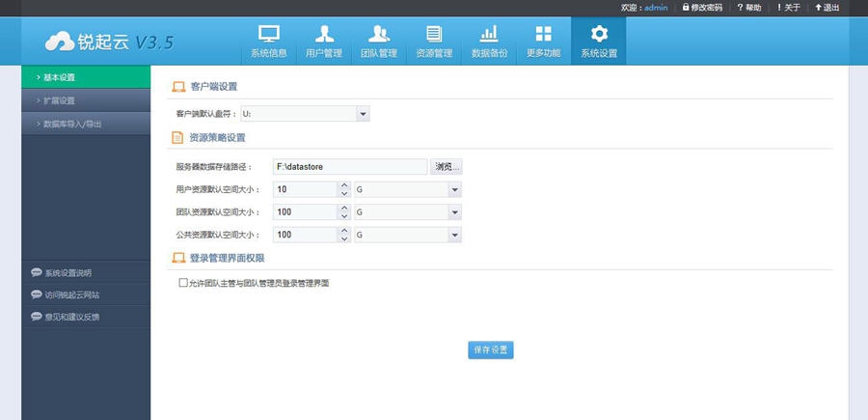Screen dimensions: 868x420
Task: Increase 公共资源默认空间大小 with up arrow
Action: pyautogui.click(x=344, y=231)
